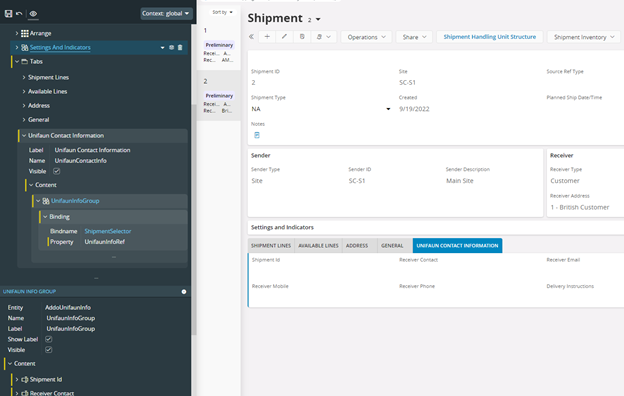The width and height of the screenshot is (624, 396).
Task: Click the Notes document icon
Action: pos(257,135)
